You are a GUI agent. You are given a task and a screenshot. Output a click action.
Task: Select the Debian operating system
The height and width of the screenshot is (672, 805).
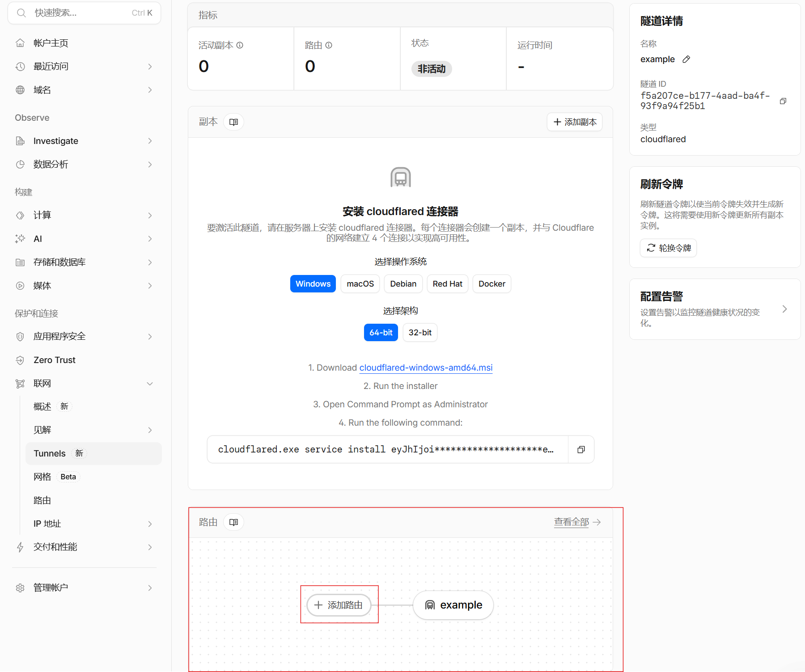403,284
